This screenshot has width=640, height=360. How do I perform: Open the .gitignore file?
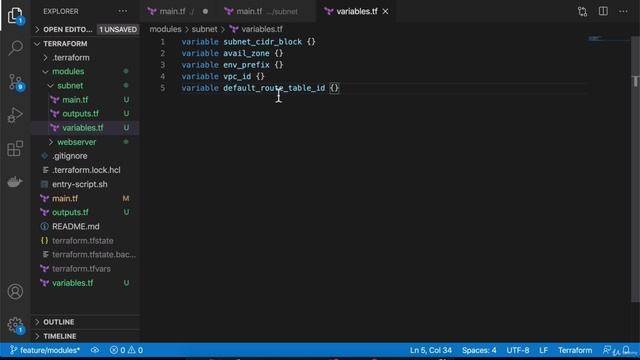[69, 156]
